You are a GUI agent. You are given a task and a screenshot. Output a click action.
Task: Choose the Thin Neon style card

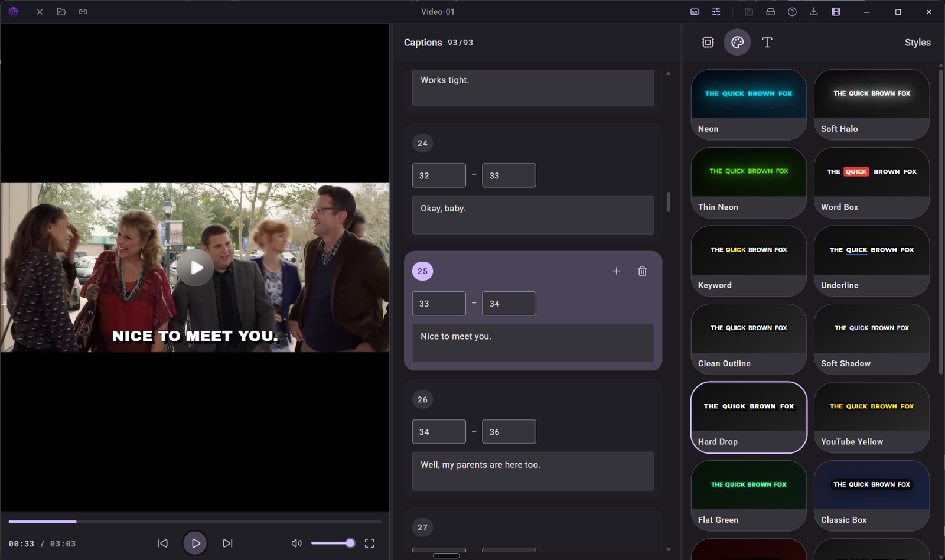749,183
